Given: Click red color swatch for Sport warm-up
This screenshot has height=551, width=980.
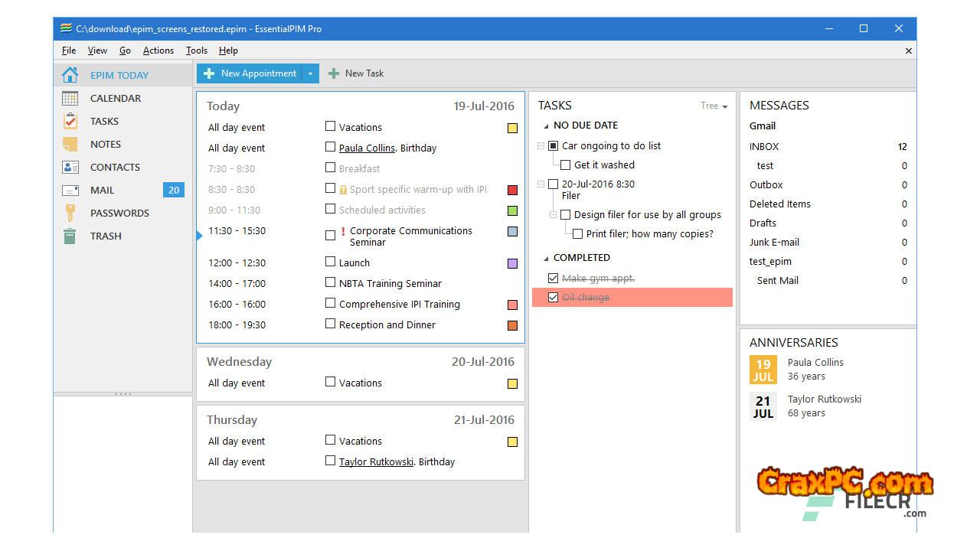Looking at the screenshot, I should click(512, 190).
